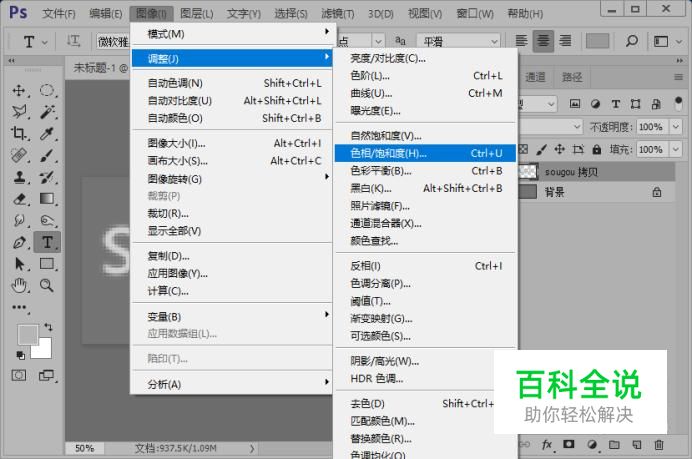692x459 pixels.
Task: Change the screen mode
Action: click(46, 376)
